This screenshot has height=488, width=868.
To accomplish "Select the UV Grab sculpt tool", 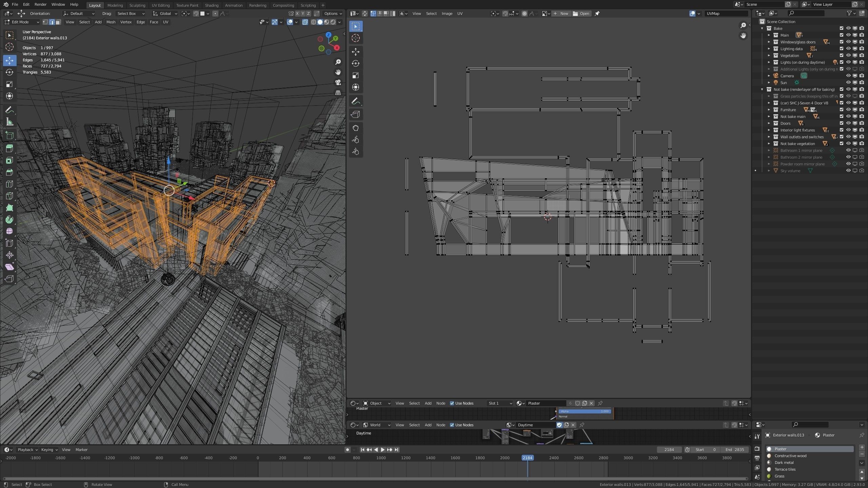I will point(355,128).
